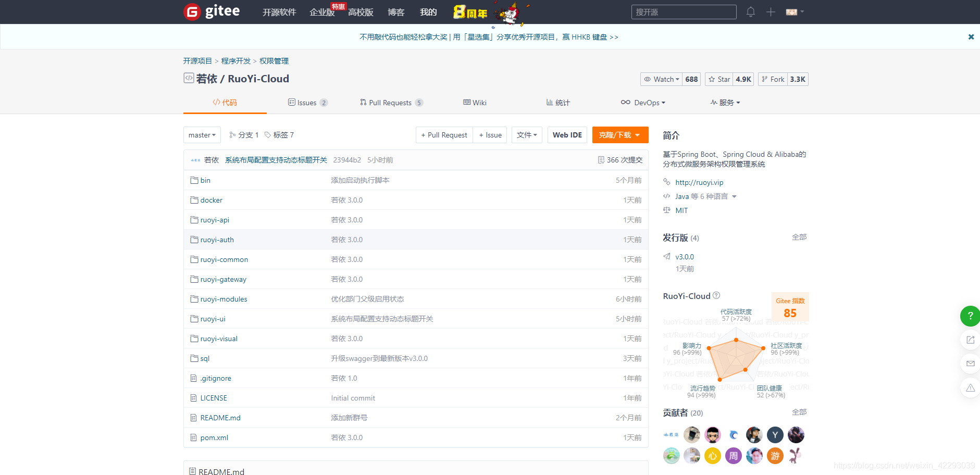Click README.md in the file list
The image size is (980, 475).
click(220, 418)
